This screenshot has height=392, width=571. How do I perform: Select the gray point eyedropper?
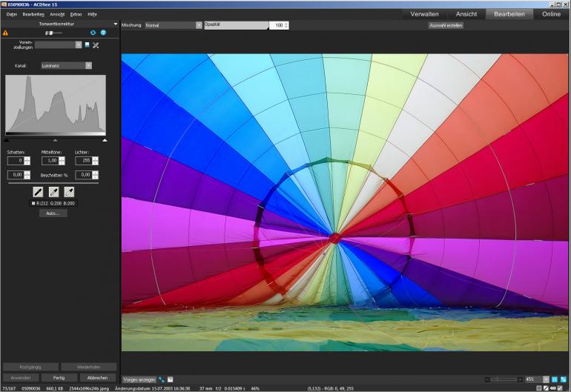[x=53, y=192]
